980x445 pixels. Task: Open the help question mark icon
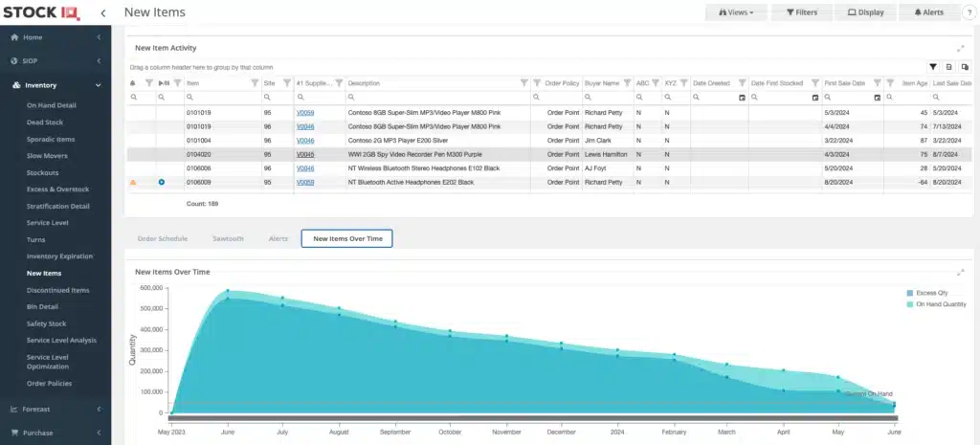(971, 12)
